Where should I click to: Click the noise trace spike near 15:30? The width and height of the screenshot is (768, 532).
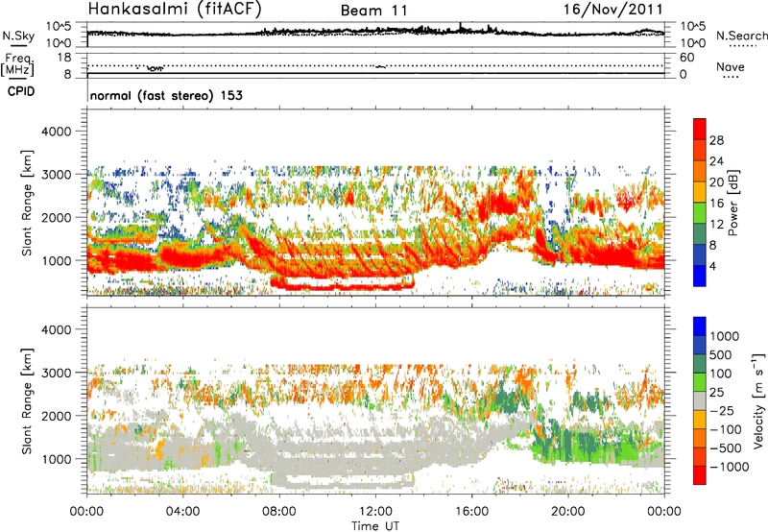[x=460, y=27]
